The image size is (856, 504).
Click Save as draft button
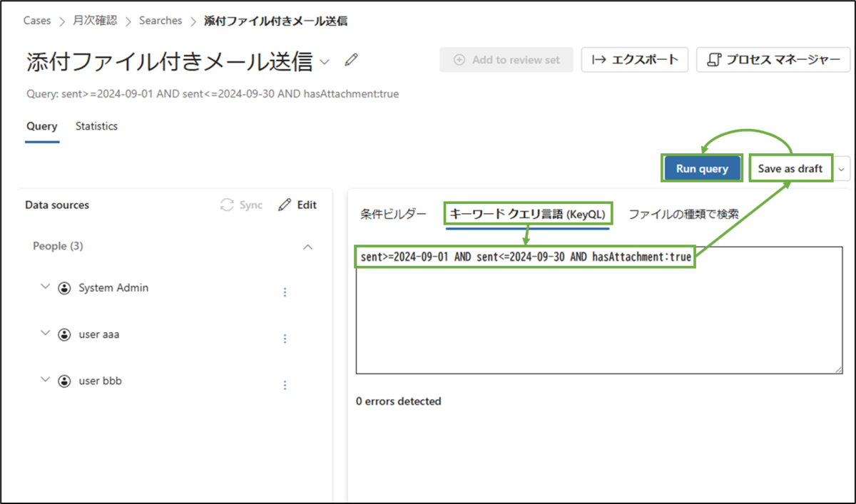[x=790, y=169]
